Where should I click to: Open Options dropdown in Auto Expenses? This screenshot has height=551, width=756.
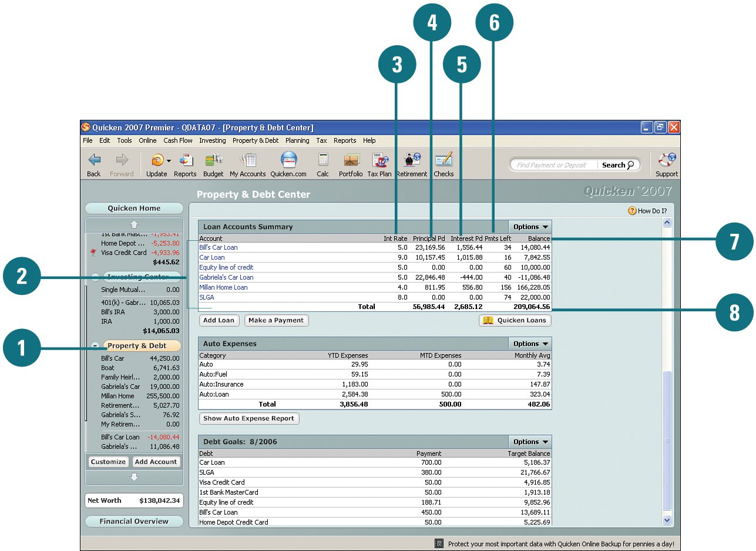click(530, 344)
